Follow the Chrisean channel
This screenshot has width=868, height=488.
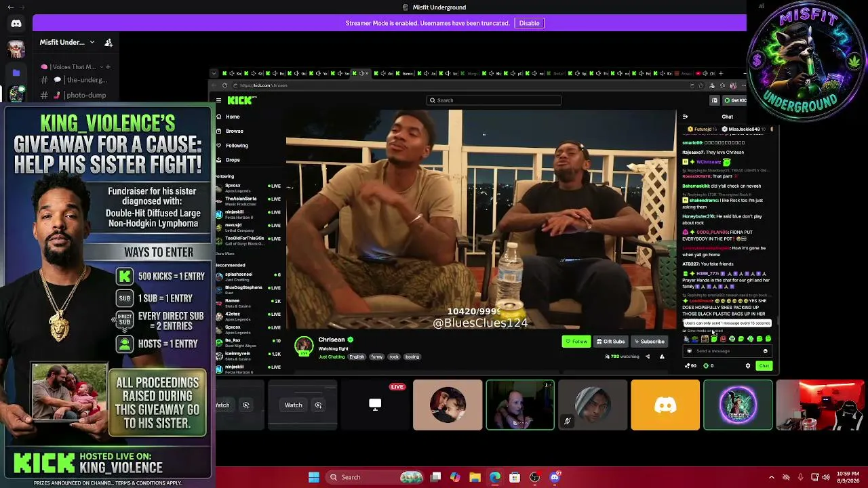coord(576,342)
